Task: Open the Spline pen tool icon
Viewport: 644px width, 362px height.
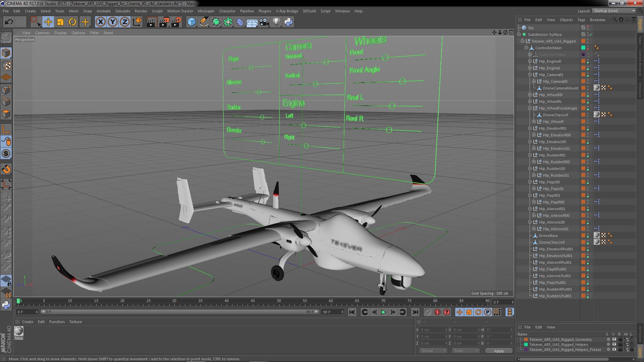Action: [204, 22]
